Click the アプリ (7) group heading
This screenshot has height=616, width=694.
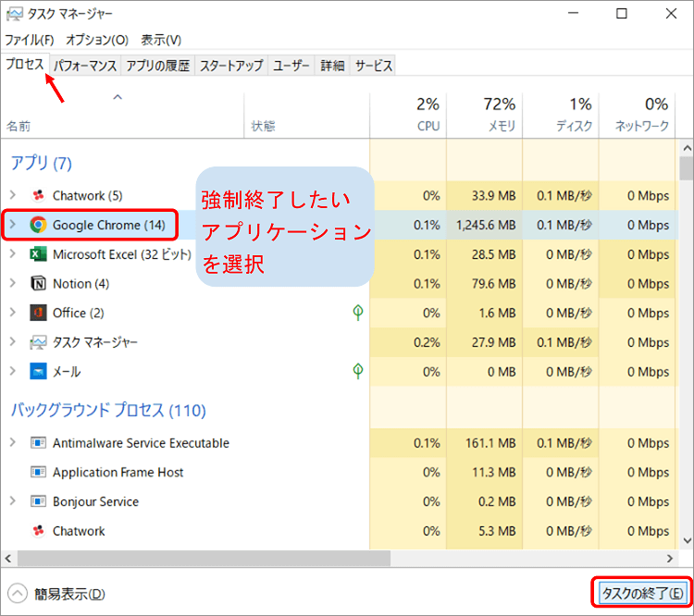[41, 163]
